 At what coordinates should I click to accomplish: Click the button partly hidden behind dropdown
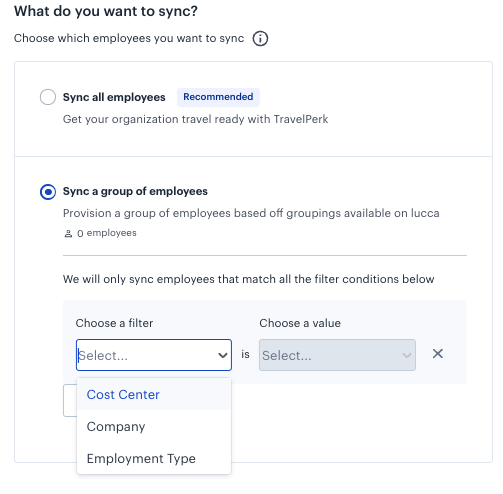(x=70, y=400)
